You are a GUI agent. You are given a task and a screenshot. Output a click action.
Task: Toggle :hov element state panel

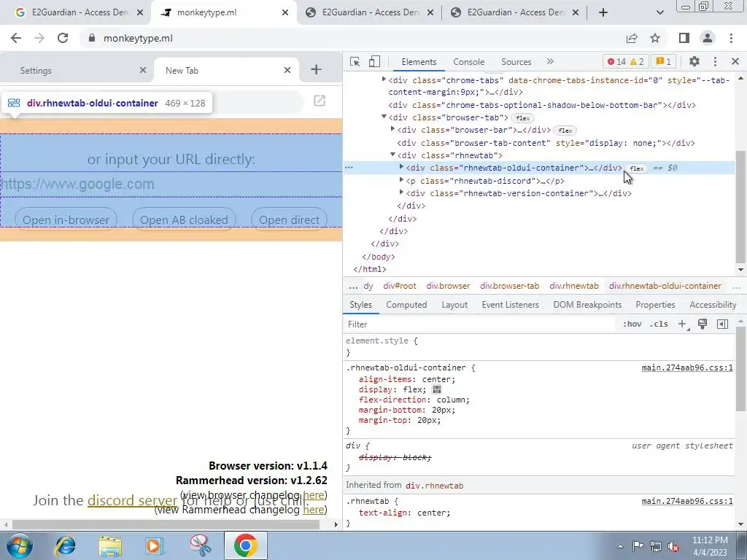632,324
